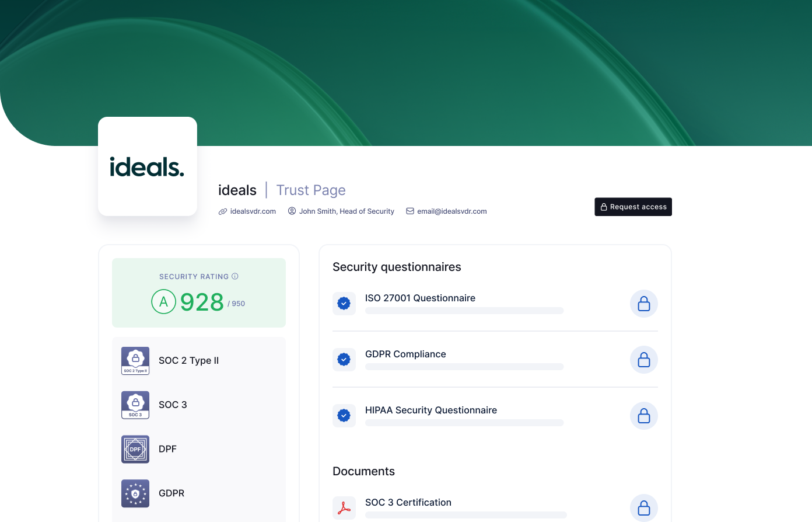This screenshot has height=522, width=812.
Task: Click the 928 security score
Action: (x=202, y=302)
